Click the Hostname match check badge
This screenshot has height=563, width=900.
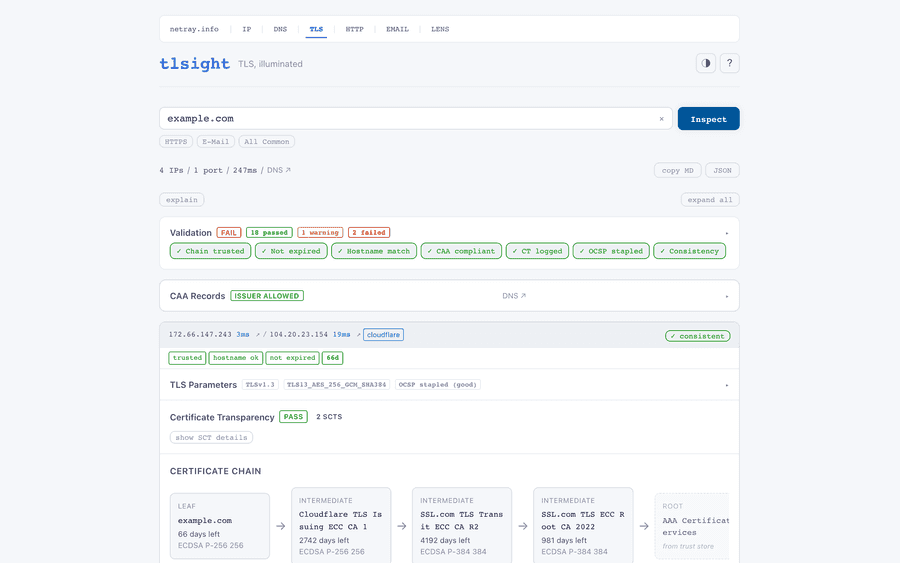(374, 251)
